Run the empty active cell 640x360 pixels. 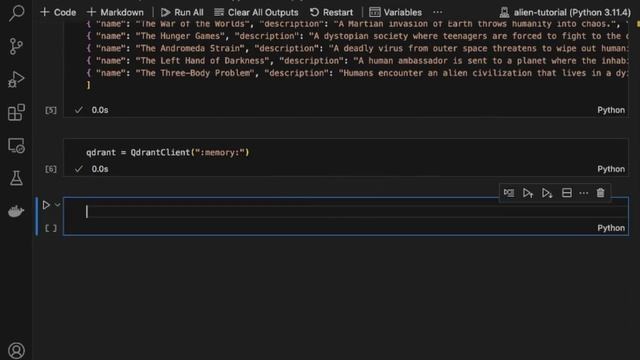(x=46, y=205)
